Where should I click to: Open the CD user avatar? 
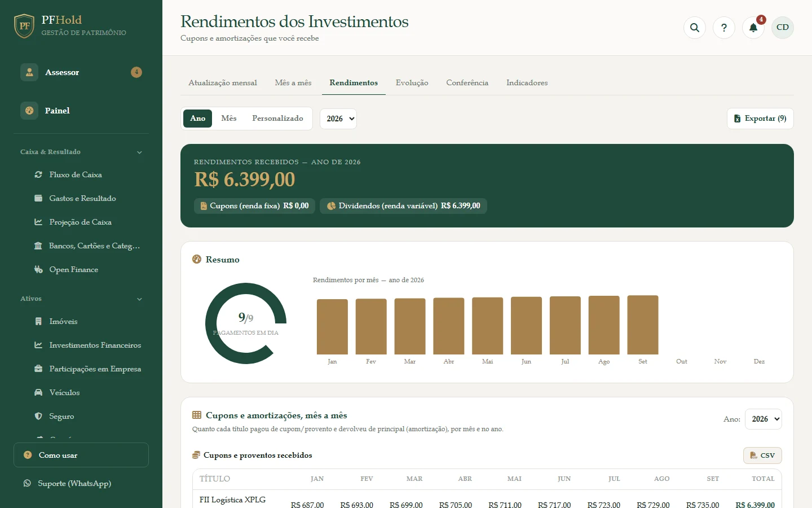pyautogui.click(x=783, y=28)
